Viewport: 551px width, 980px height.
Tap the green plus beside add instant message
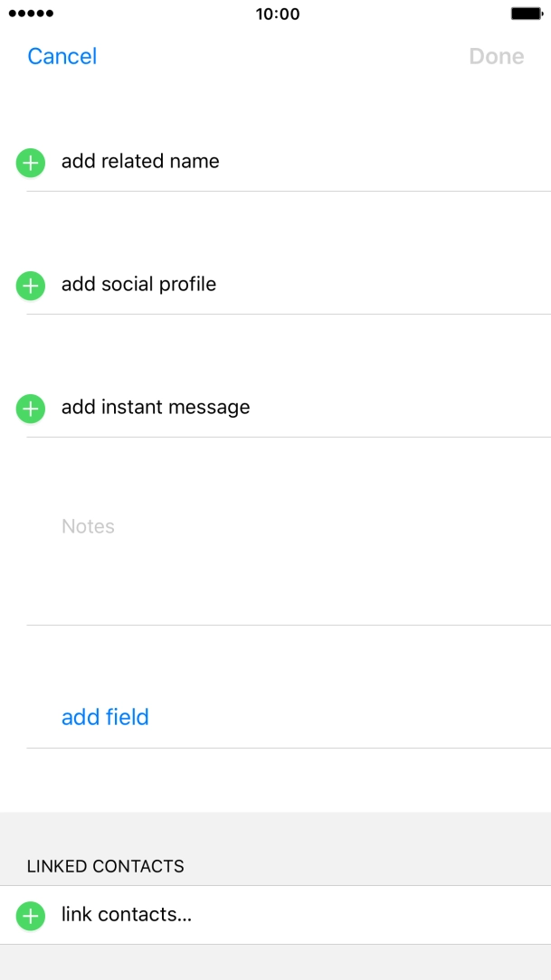point(30,409)
